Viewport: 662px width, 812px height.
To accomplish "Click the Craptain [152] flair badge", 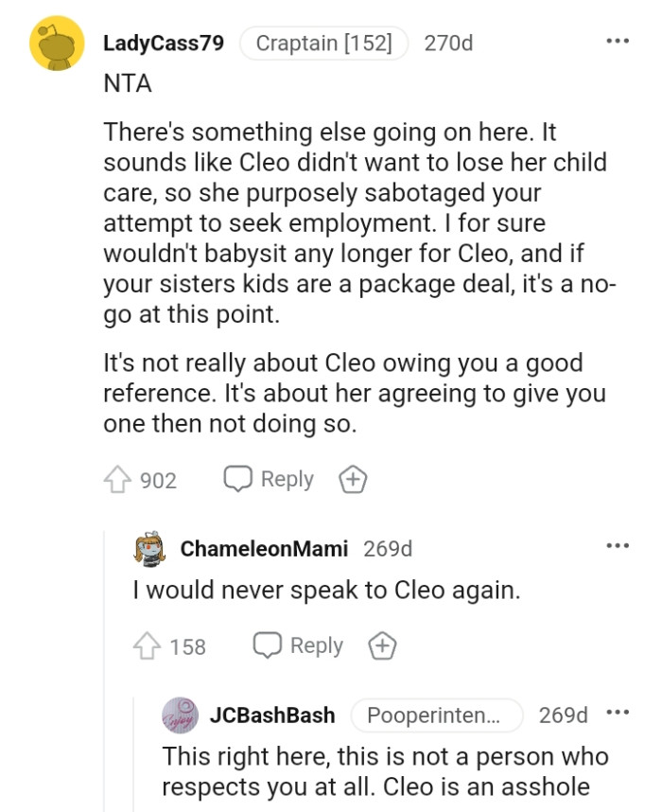I will (x=323, y=41).
